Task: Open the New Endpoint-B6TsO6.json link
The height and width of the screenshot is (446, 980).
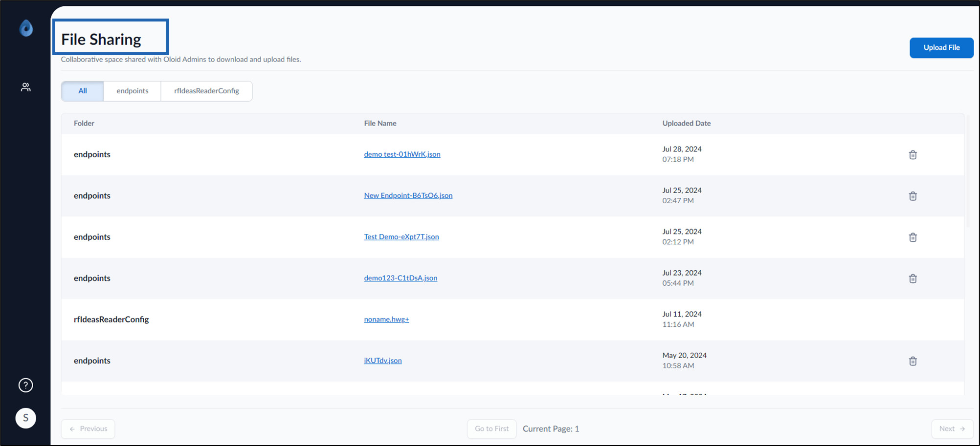Action: point(408,195)
